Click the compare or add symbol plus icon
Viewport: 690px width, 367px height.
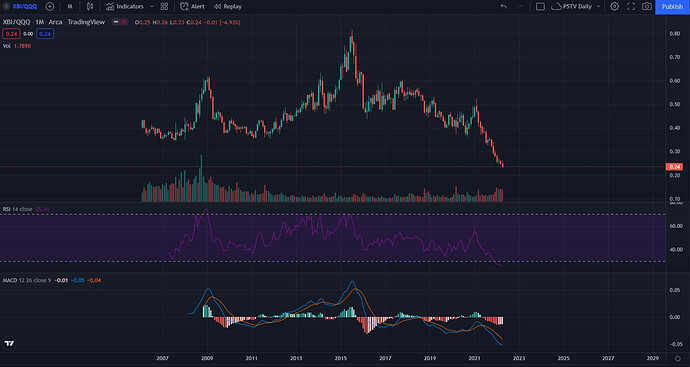[50, 7]
